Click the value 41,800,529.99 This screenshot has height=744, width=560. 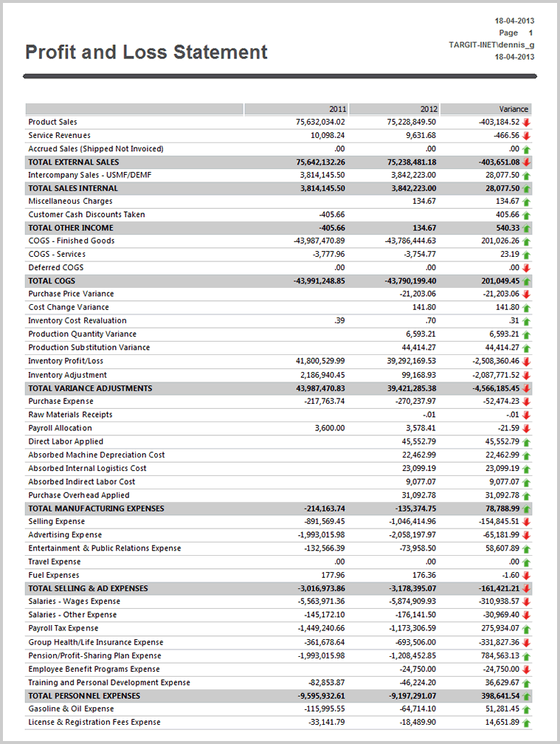320,361
